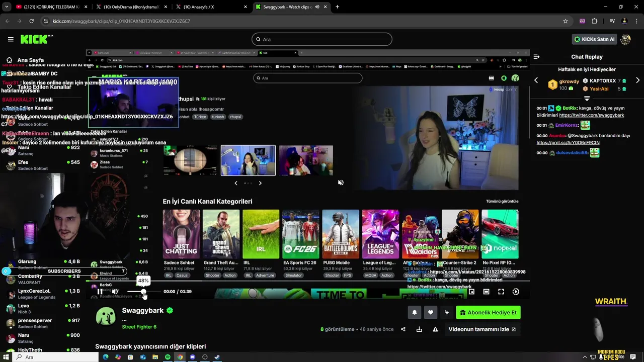Screen dimensions: 644x362
Task: Click Abonelik Hediye Et button
Action: coord(488,312)
